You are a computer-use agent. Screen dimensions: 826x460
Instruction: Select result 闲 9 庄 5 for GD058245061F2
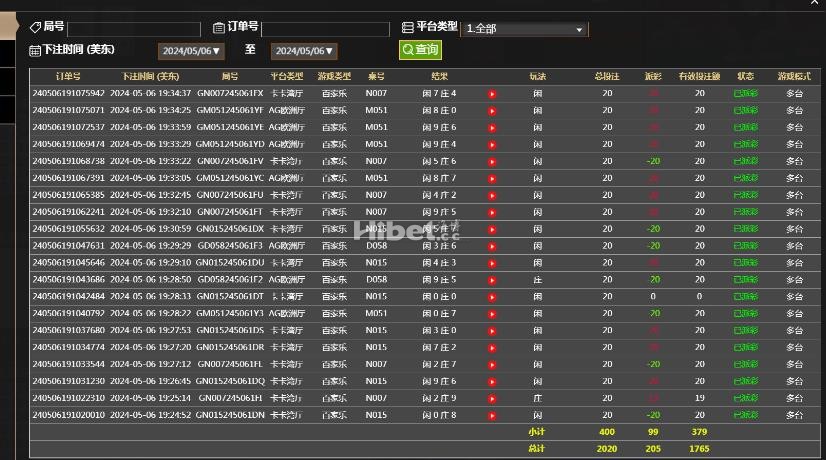(439, 280)
